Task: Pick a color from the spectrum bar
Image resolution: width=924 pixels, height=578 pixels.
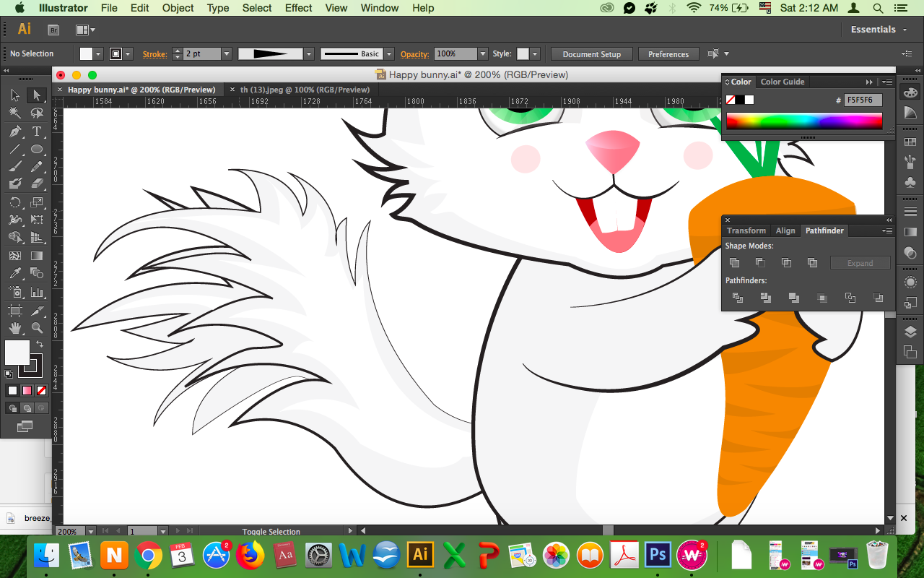Action: [804, 121]
